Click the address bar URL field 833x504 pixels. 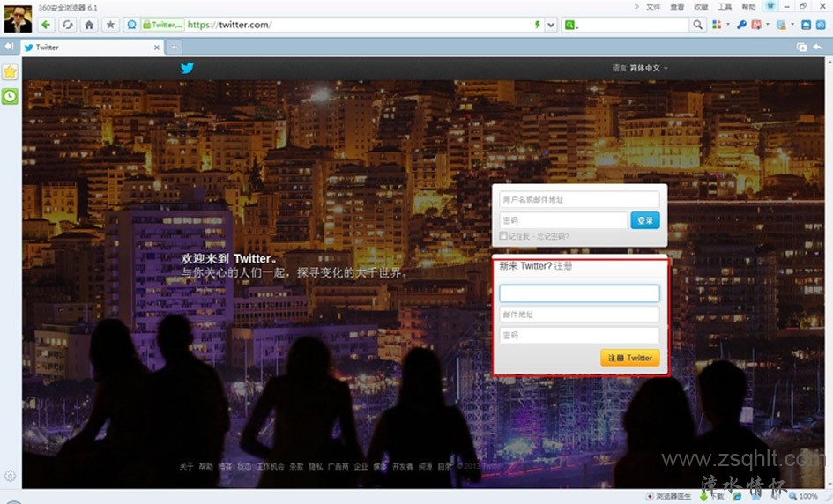pyautogui.click(x=359, y=25)
